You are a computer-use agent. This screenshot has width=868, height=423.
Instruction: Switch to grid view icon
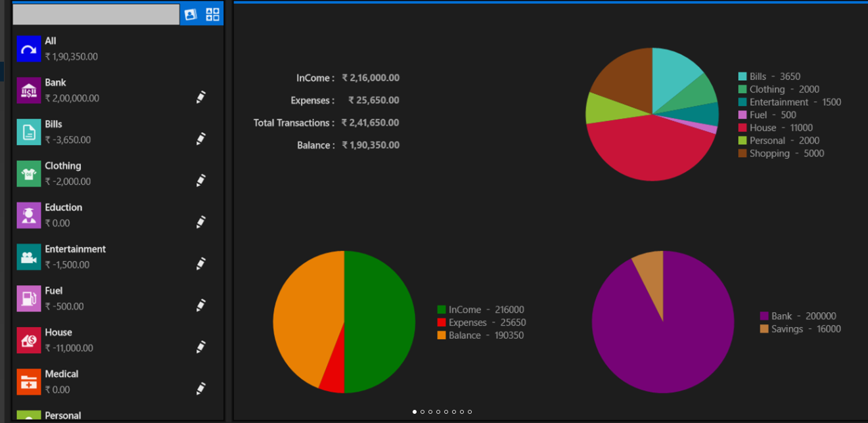(x=212, y=14)
